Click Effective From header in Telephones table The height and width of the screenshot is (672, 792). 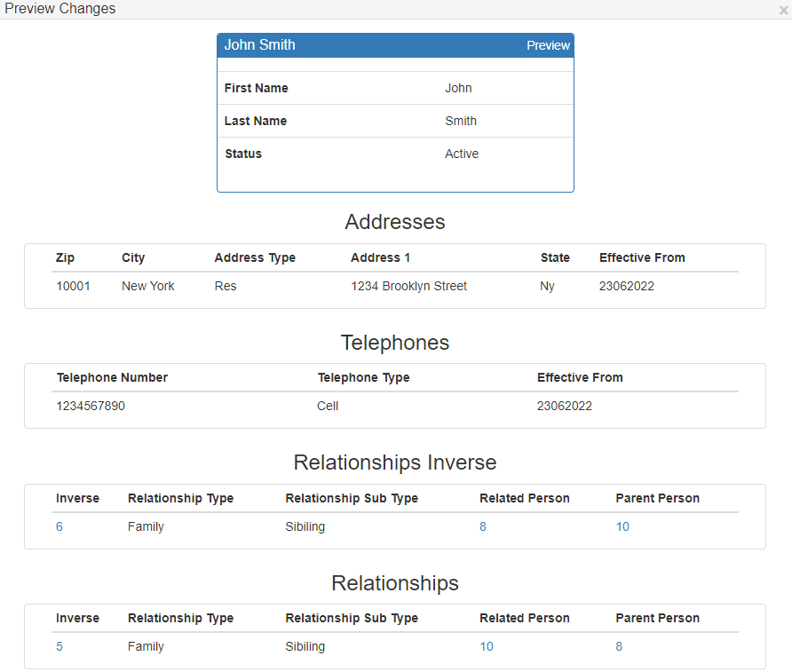coord(580,377)
